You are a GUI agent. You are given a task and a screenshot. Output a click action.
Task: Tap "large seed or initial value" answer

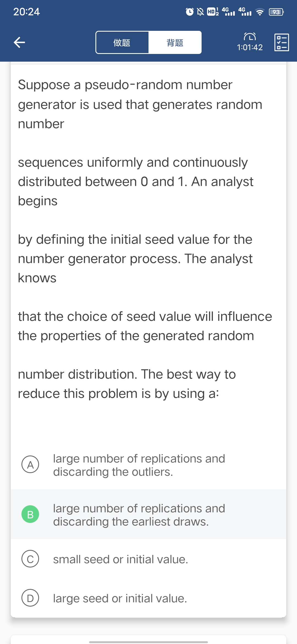click(x=120, y=599)
